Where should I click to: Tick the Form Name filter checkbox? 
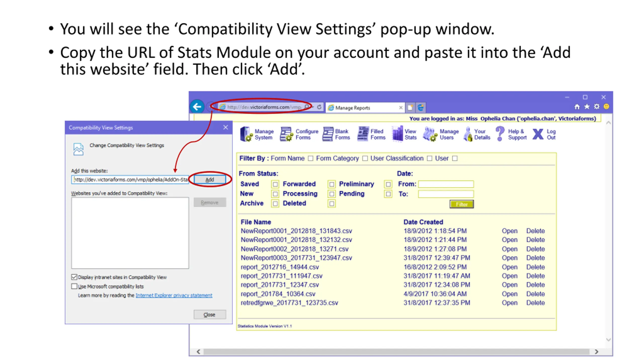[x=311, y=158]
